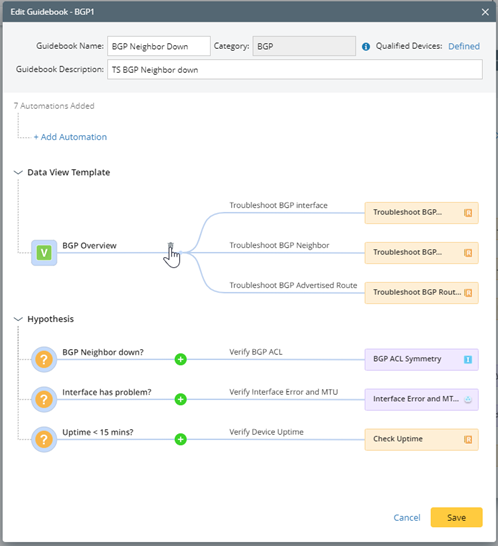Click green plus on BGP Neighbor down? branch
Screen dimensions: 498x546
pyautogui.click(x=180, y=359)
